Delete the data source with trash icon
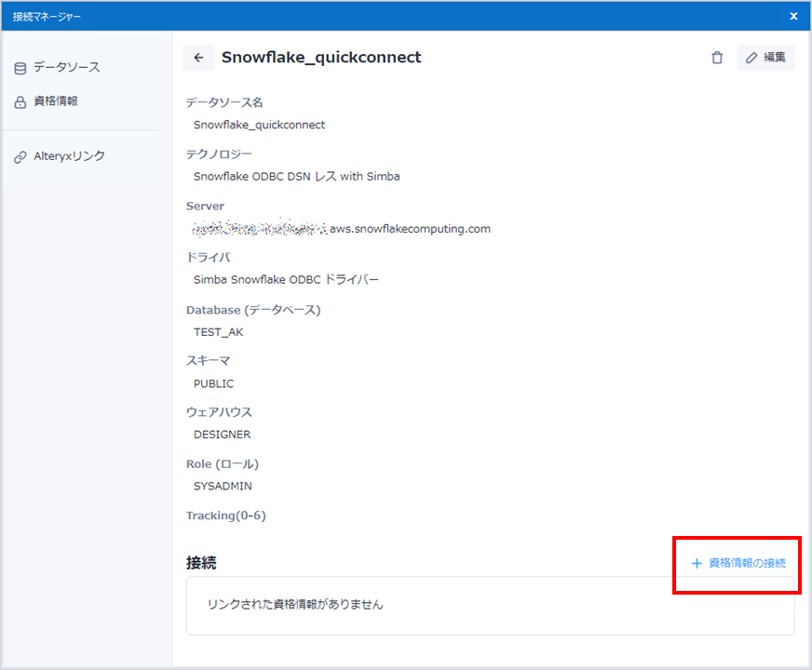Viewport: 812px width, 670px height. click(x=717, y=58)
